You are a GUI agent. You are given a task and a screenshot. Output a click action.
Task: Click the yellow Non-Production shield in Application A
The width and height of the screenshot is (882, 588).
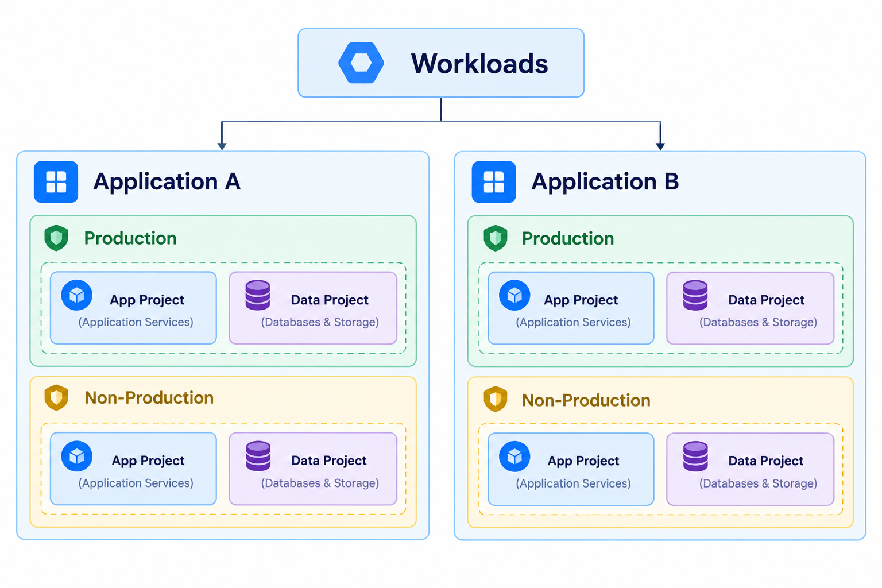(x=56, y=398)
